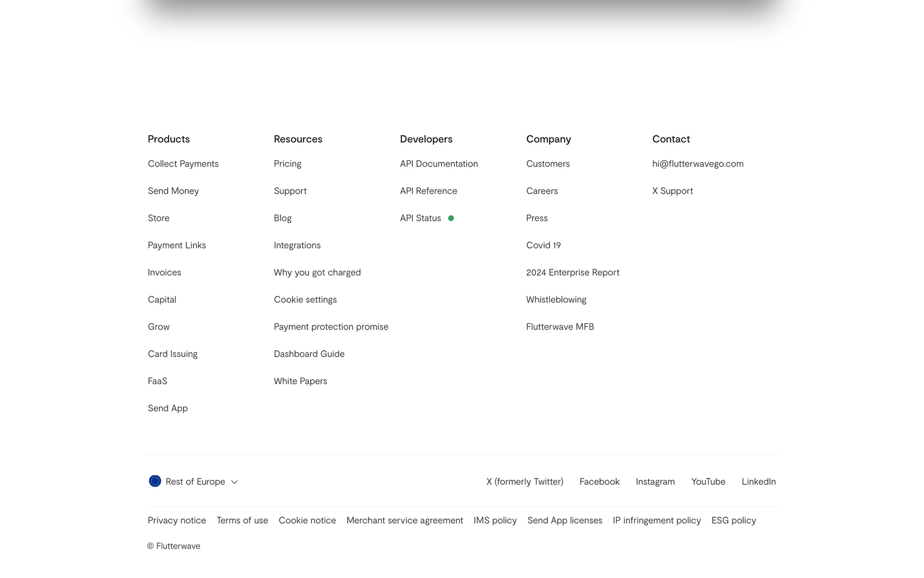Screen dimensions: 924x578
Task: Open API Documentation
Action: [439, 164]
